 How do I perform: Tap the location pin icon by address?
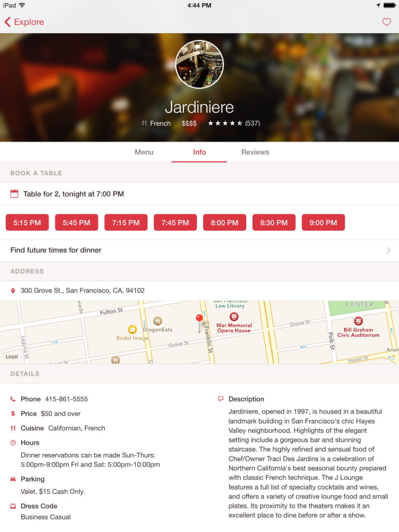[13, 291]
